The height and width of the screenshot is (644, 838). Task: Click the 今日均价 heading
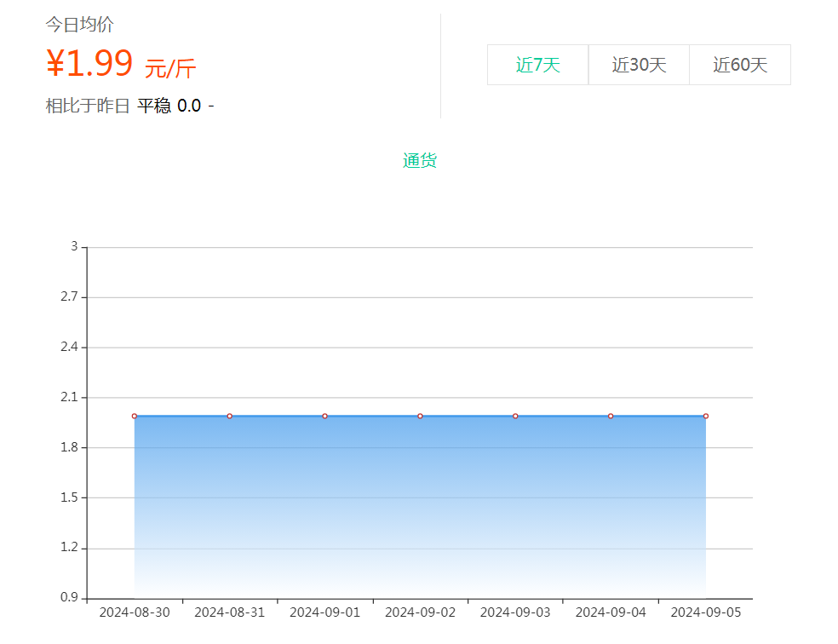80,25
